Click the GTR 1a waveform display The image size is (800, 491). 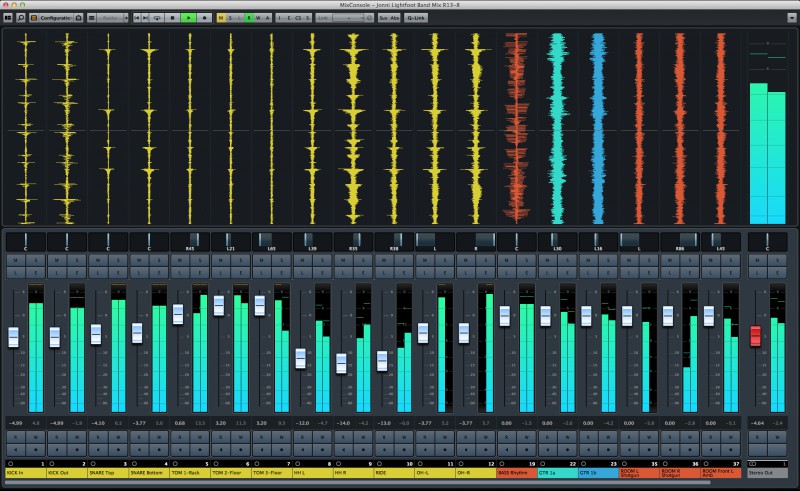[x=557, y=129]
